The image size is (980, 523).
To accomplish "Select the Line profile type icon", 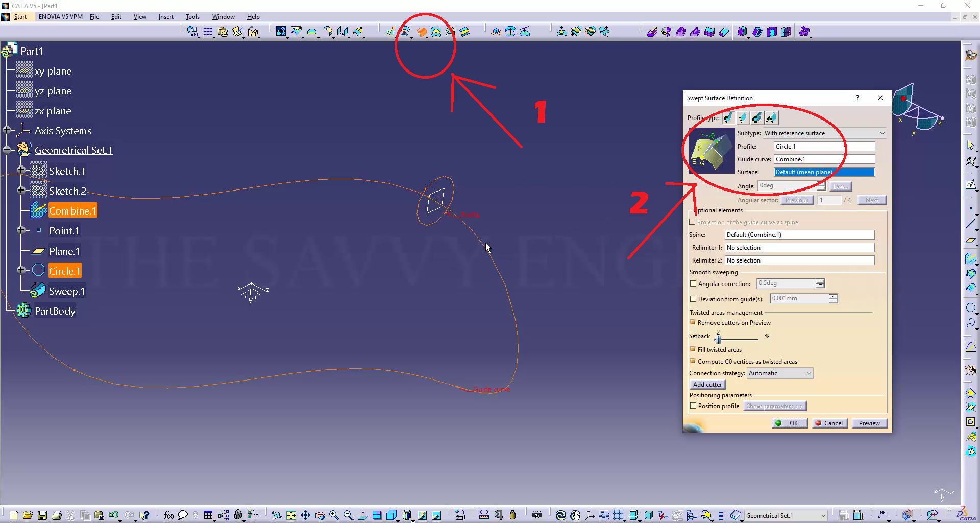I will [x=743, y=118].
